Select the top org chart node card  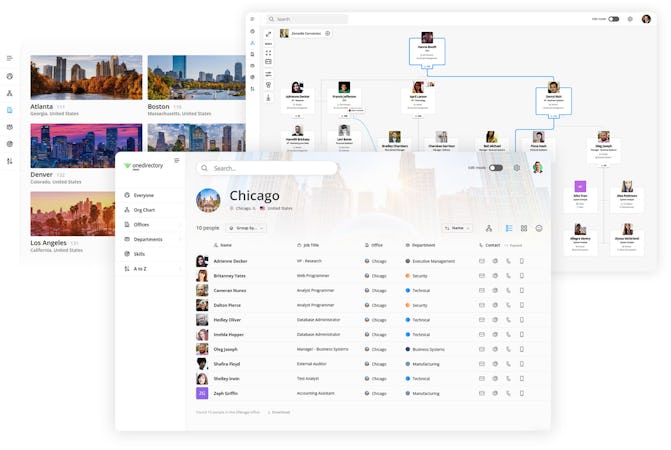click(x=427, y=51)
